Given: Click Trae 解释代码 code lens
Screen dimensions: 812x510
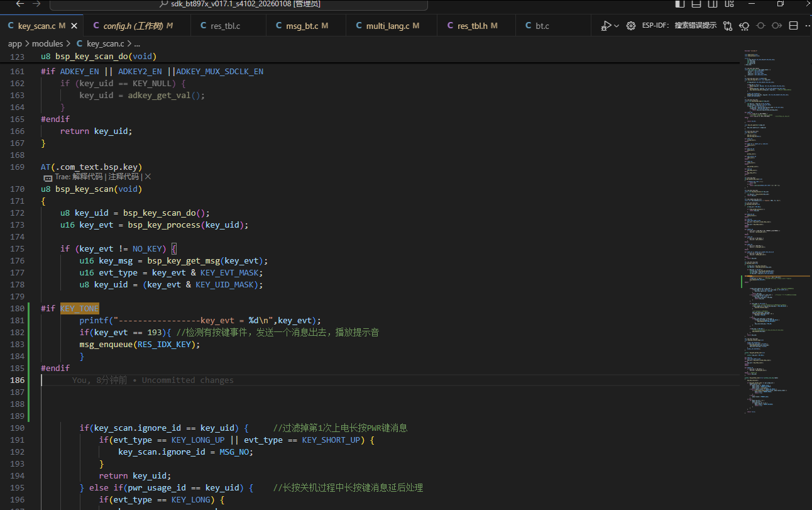Looking at the screenshot, I should (87, 177).
